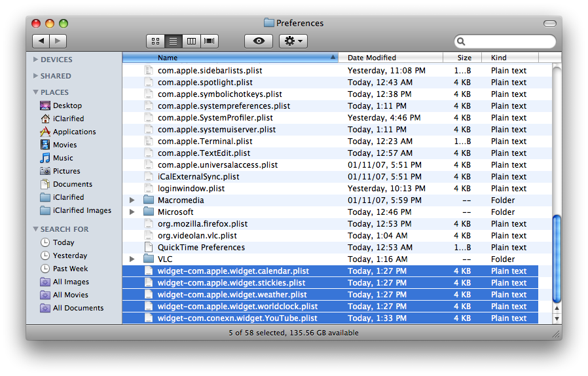Open Applications folder in sidebar
Viewport: 588px width, 376px height.
(74, 132)
